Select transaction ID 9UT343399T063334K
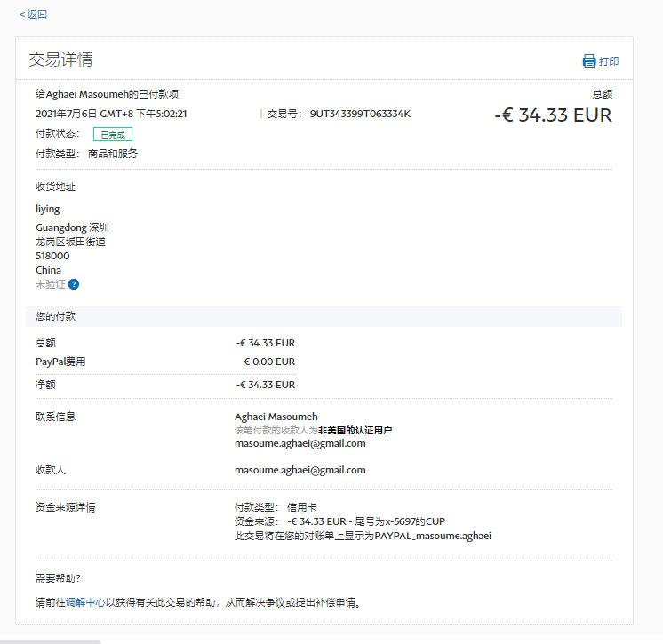 tap(360, 114)
